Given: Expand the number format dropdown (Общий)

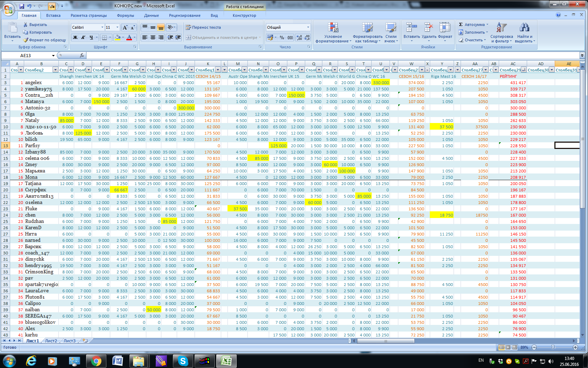Looking at the screenshot, I should [x=308, y=27].
